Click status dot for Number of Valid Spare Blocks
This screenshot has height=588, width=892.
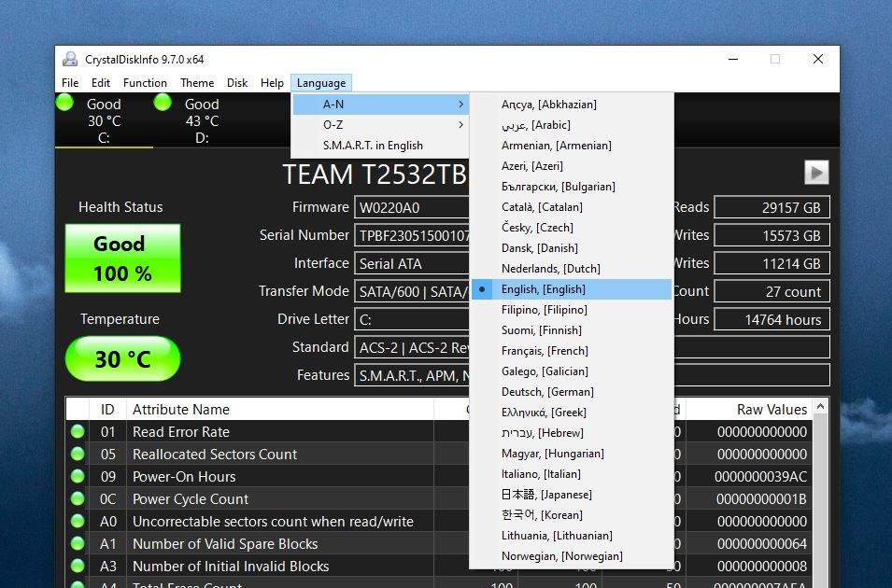click(78, 543)
